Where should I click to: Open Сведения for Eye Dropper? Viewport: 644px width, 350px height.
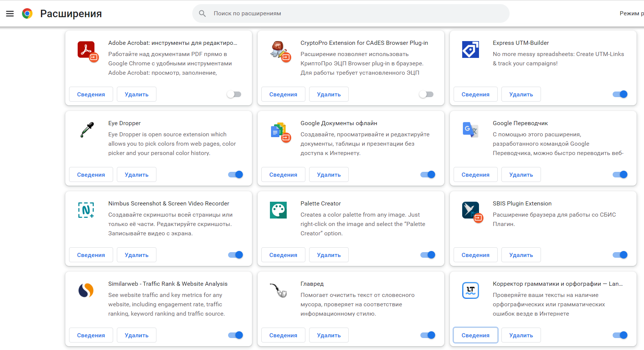click(91, 174)
